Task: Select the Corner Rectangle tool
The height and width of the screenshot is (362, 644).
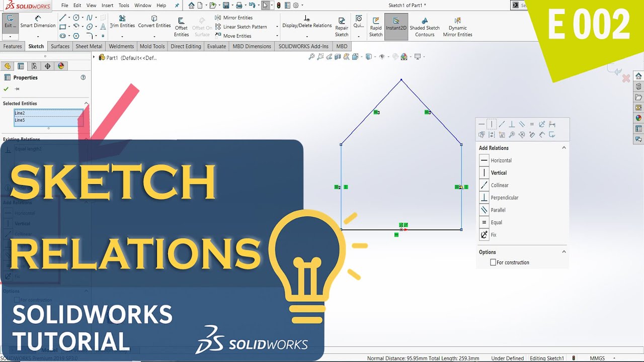Action: tap(62, 27)
